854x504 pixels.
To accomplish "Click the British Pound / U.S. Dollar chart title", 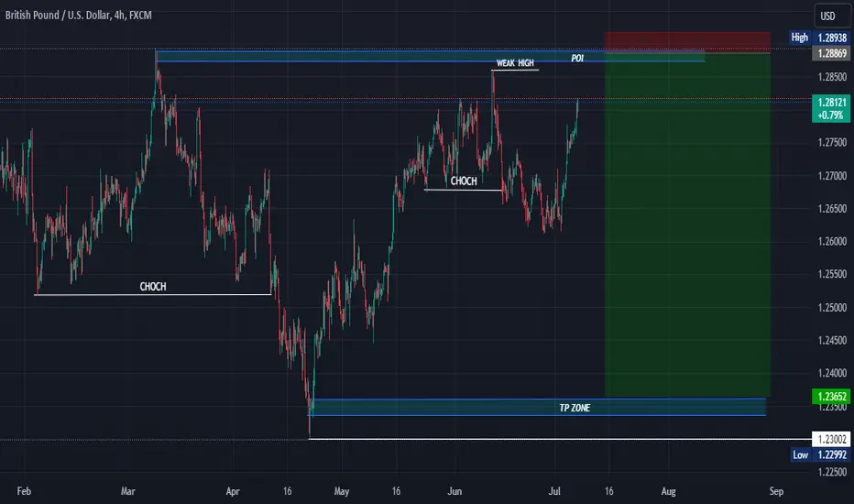I will [x=79, y=16].
